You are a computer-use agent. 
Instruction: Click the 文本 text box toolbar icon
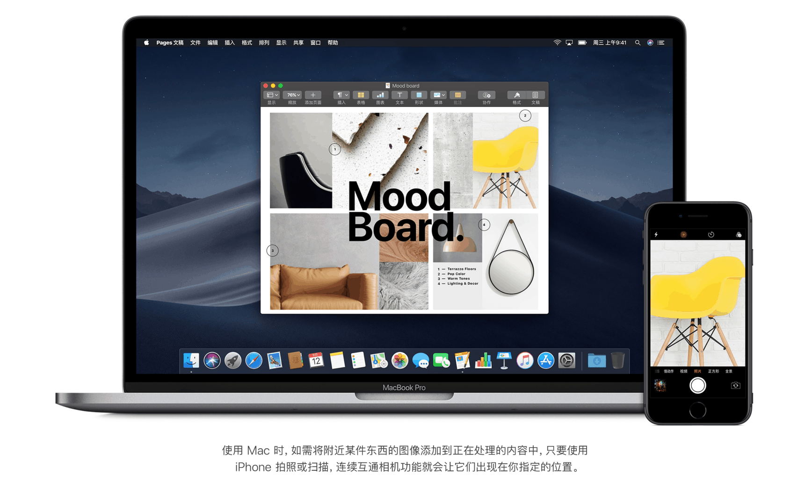tap(399, 95)
